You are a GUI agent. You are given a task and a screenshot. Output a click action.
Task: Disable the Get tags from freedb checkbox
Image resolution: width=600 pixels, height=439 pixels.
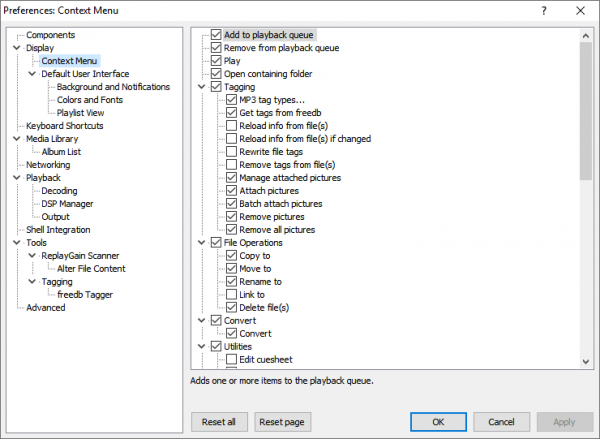coord(232,113)
